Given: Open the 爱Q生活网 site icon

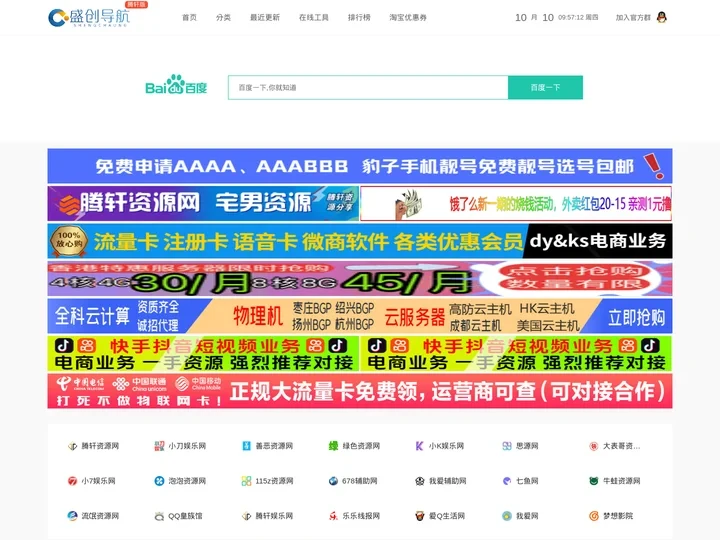Looking at the screenshot, I should point(420,516).
